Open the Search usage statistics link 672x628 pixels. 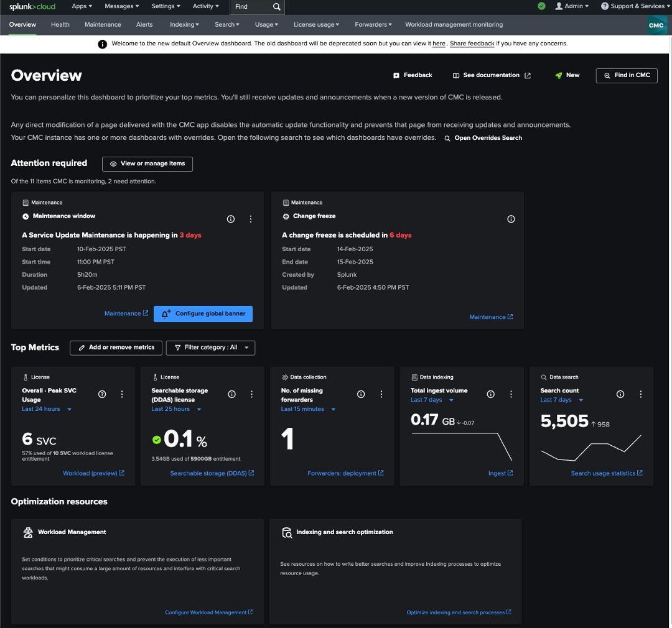point(607,473)
